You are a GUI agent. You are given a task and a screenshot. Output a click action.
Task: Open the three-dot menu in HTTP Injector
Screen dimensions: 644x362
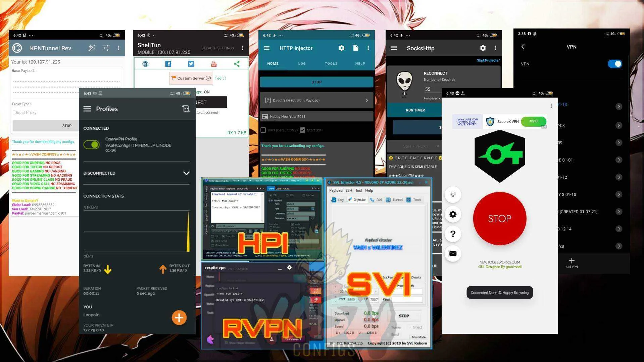coord(368,48)
